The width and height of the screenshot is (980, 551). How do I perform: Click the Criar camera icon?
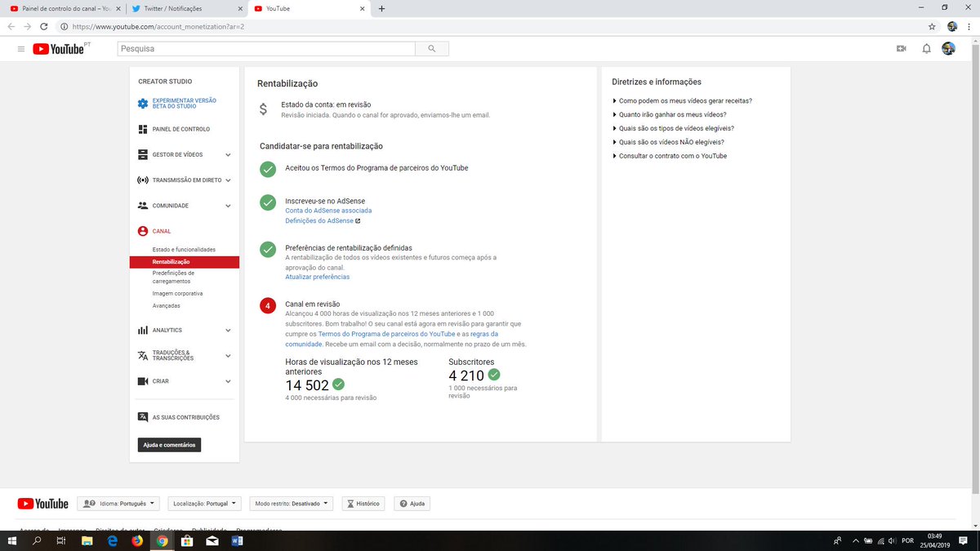(143, 381)
